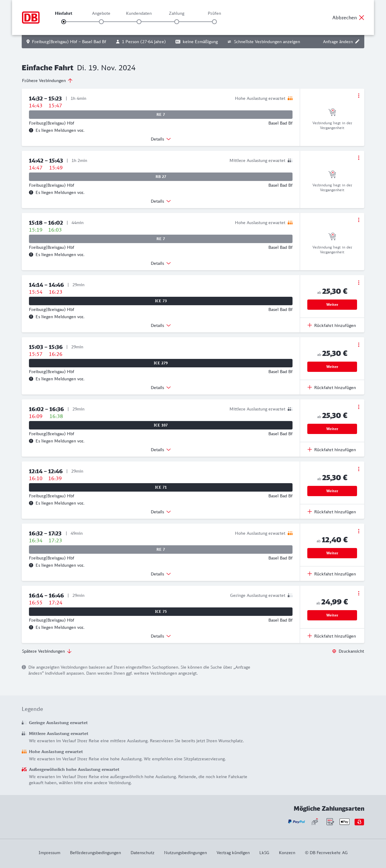Screen dimensions: 386x868
Task: Open three-dot menu for ICE 75 connection
Action: click(358, 593)
